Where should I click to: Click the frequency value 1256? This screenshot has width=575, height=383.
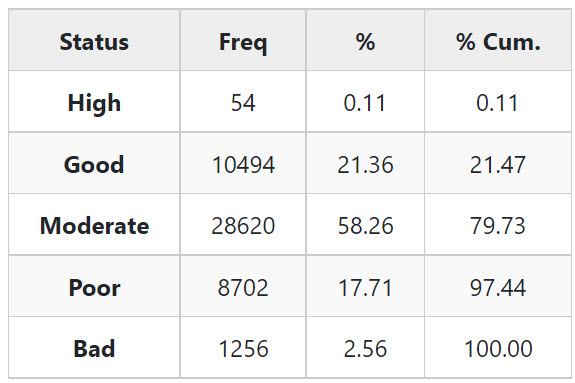243,348
